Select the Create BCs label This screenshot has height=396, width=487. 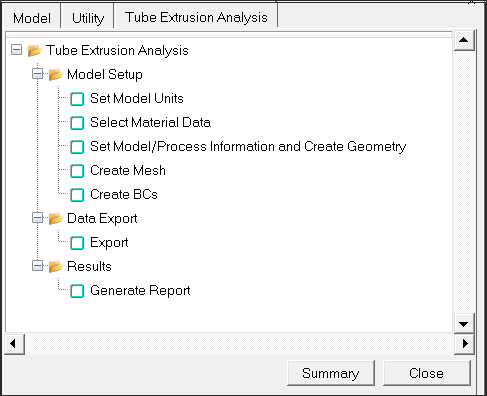click(124, 195)
